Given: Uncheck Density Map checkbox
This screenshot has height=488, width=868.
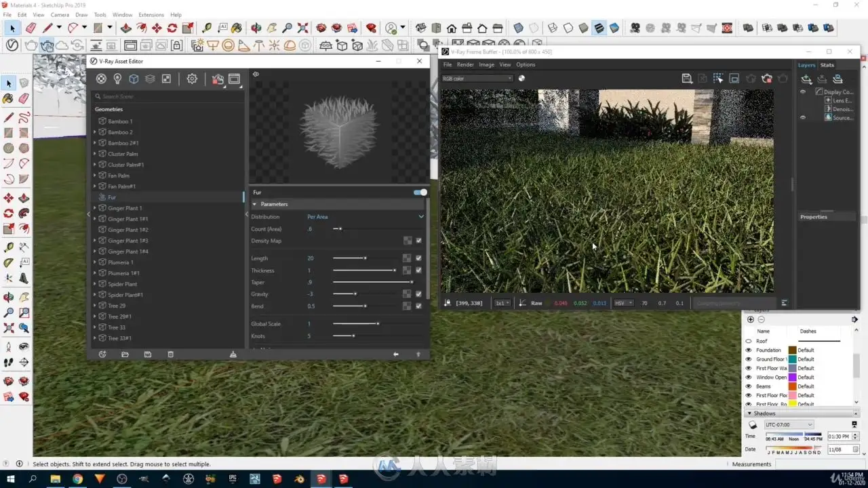Looking at the screenshot, I should [x=418, y=241].
